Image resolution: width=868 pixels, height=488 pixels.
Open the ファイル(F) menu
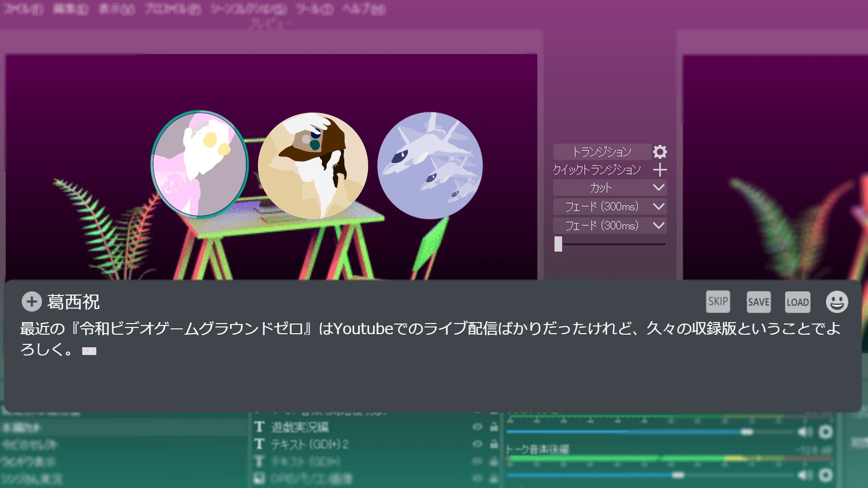pos(23,9)
